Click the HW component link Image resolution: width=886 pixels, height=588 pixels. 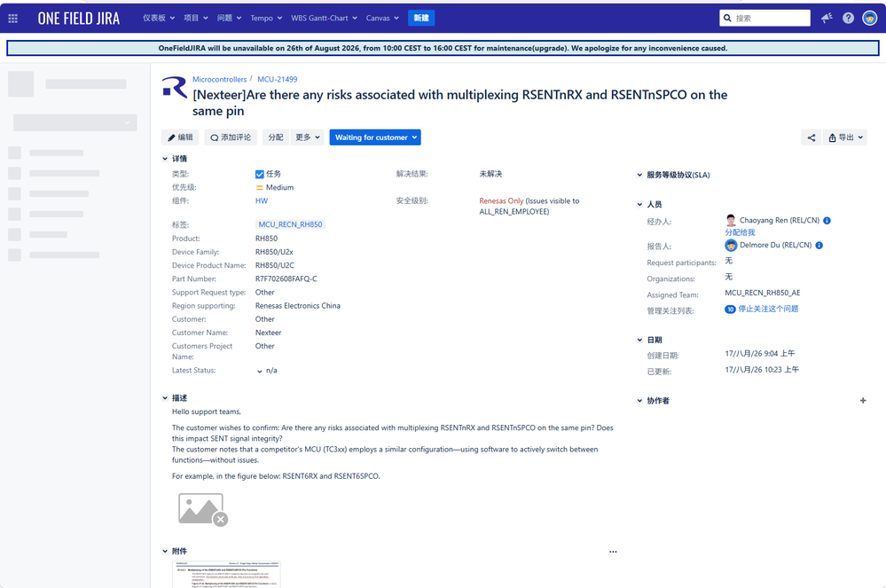click(x=262, y=201)
